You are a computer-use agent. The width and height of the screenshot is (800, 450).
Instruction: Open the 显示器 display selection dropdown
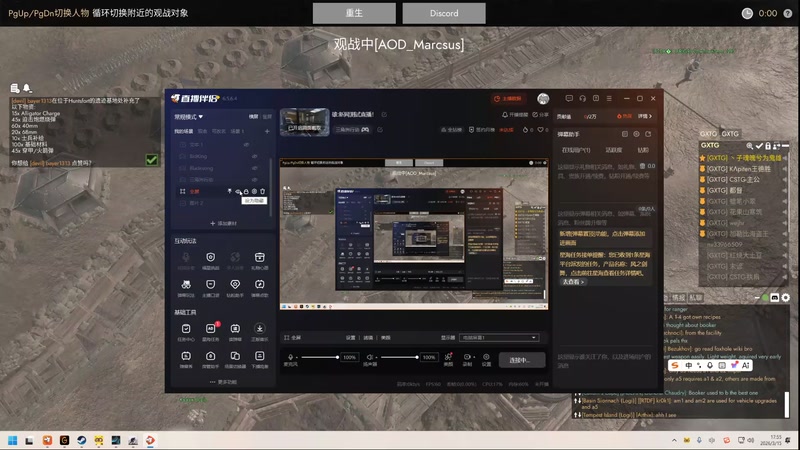click(499, 338)
